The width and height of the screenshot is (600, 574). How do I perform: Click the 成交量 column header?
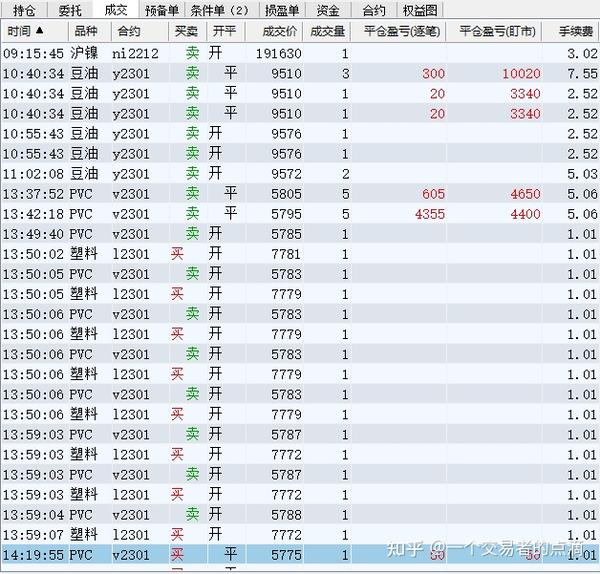tap(326, 31)
